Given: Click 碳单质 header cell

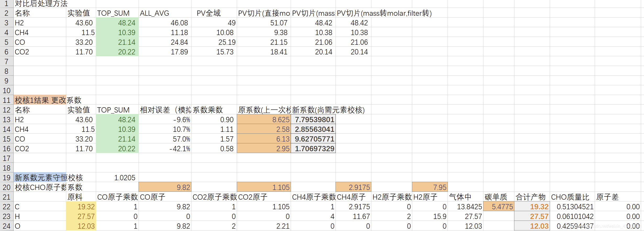Looking at the screenshot, I should [x=499, y=197].
